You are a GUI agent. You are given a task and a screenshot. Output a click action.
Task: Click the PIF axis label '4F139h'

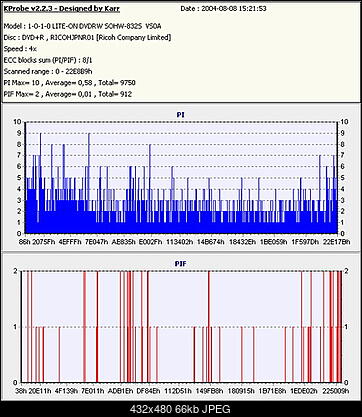click(66, 391)
